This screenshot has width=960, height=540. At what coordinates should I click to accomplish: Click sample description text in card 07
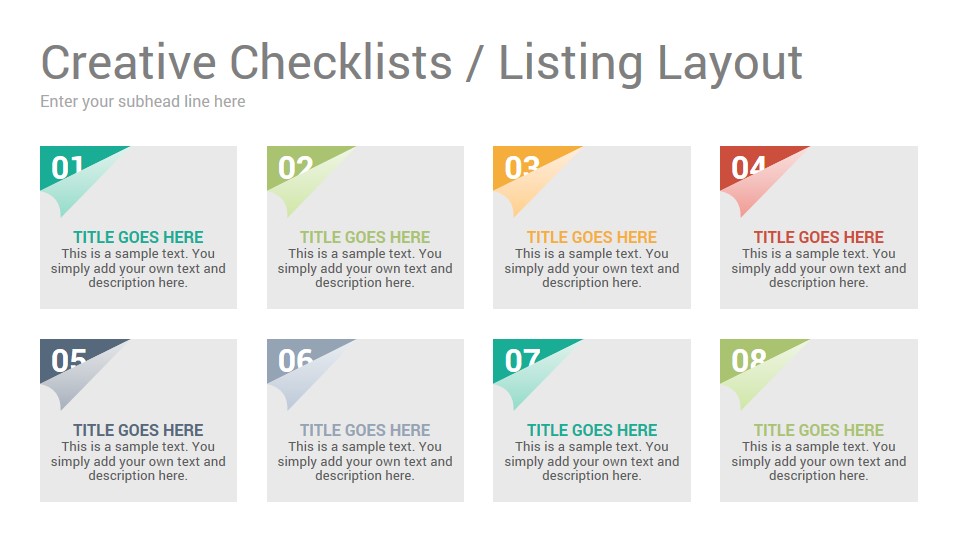591,461
